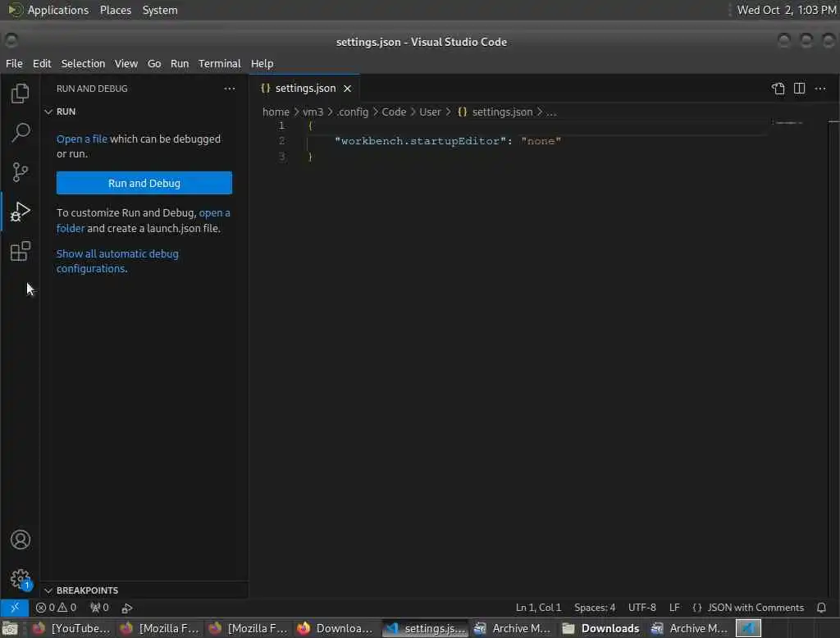This screenshot has width=840, height=638.
Task: Click the clock in the top panel
Action: pos(786,10)
